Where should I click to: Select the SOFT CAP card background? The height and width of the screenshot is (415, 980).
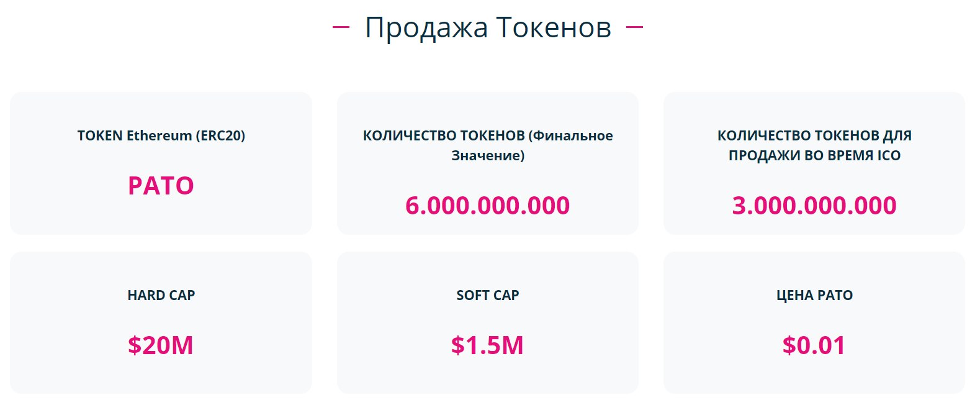point(488,322)
